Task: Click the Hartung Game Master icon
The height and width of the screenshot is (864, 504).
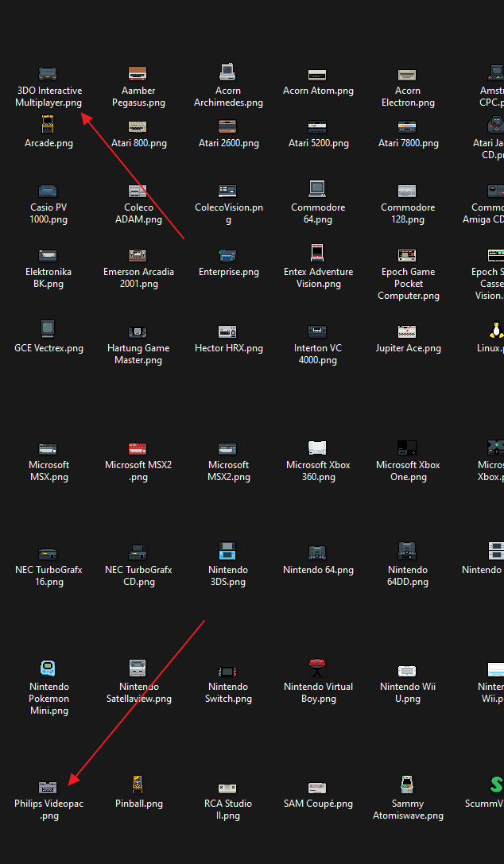Action: click(x=138, y=332)
